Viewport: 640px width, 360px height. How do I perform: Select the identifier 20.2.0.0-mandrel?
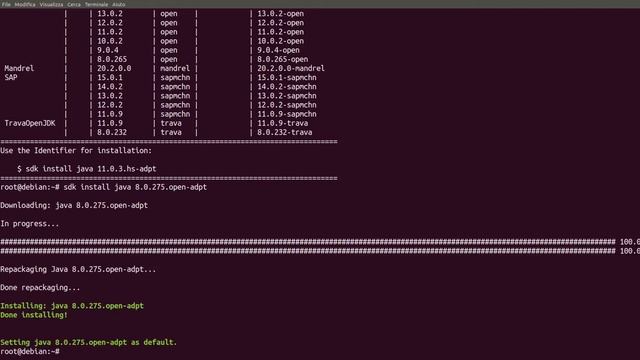pyautogui.click(x=291, y=68)
